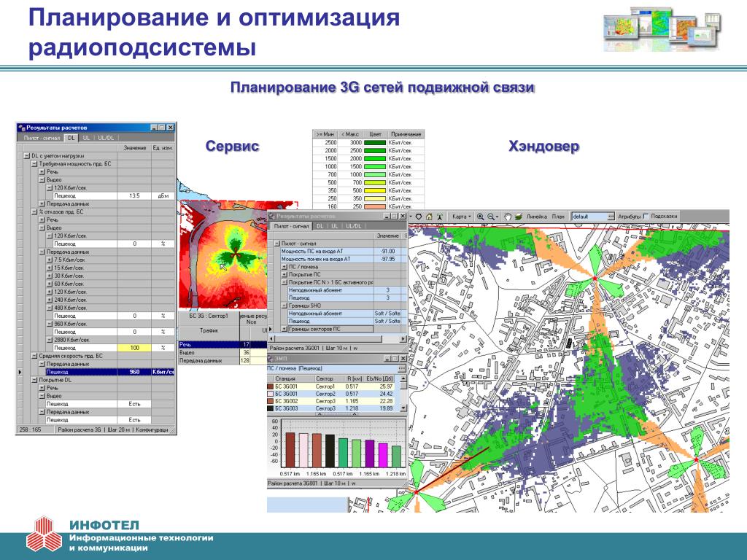Viewport: 747px width, 560px height.
Task: Click the БС 3G003 Сектор3 black swatch
Action: [271, 408]
